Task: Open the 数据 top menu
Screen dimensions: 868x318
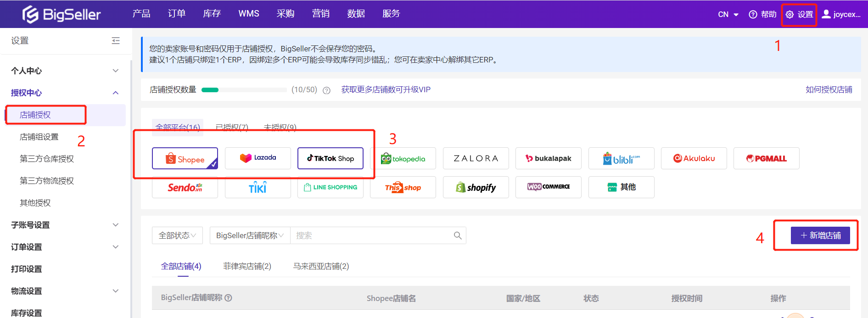Action: [x=356, y=14]
